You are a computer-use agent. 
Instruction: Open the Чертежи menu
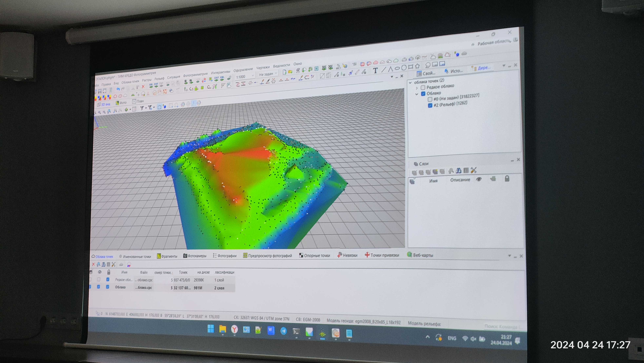click(263, 67)
